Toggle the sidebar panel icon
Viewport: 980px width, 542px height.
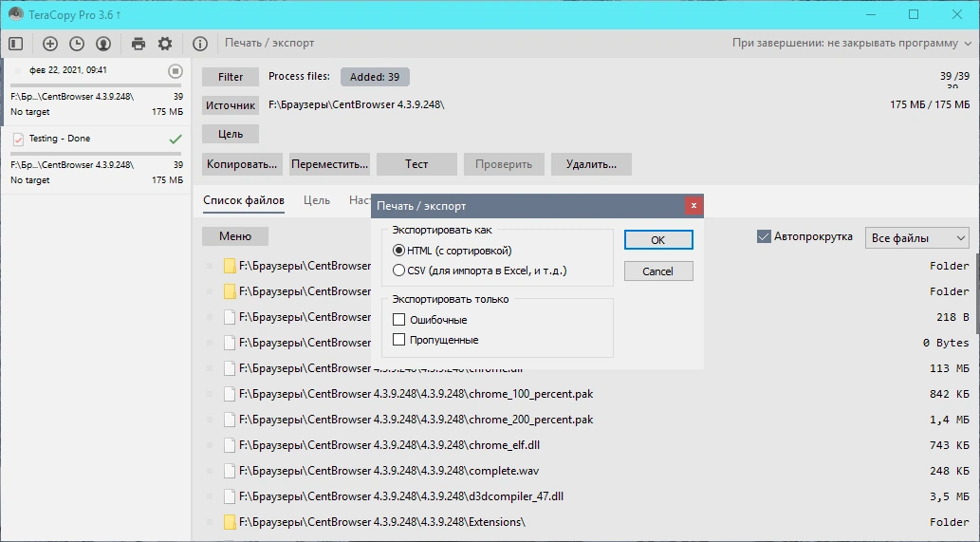tap(15, 43)
